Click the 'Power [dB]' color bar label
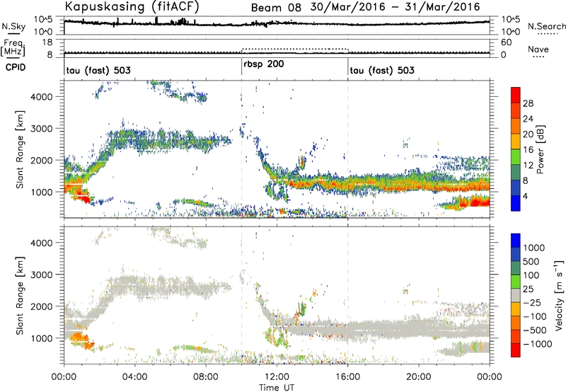Screen dimensions: 566x392 [541, 149]
